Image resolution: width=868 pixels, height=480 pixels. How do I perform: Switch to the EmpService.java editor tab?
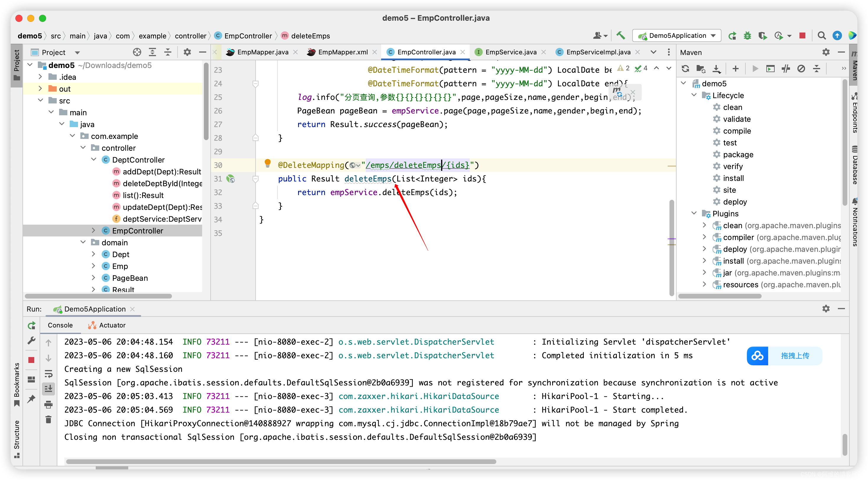[x=510, y=52]
